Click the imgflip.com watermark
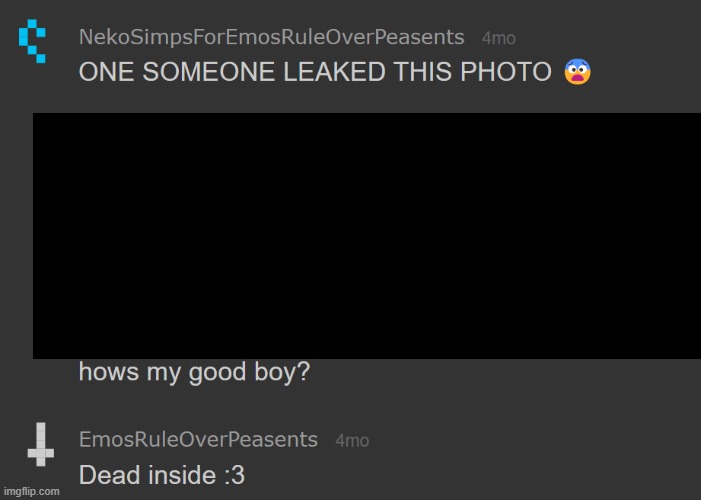 tap(31, 492)
